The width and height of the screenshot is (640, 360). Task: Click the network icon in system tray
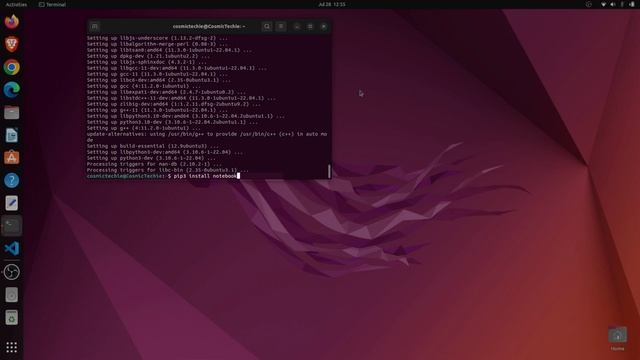pyautogui.click(x=603, y=4)
